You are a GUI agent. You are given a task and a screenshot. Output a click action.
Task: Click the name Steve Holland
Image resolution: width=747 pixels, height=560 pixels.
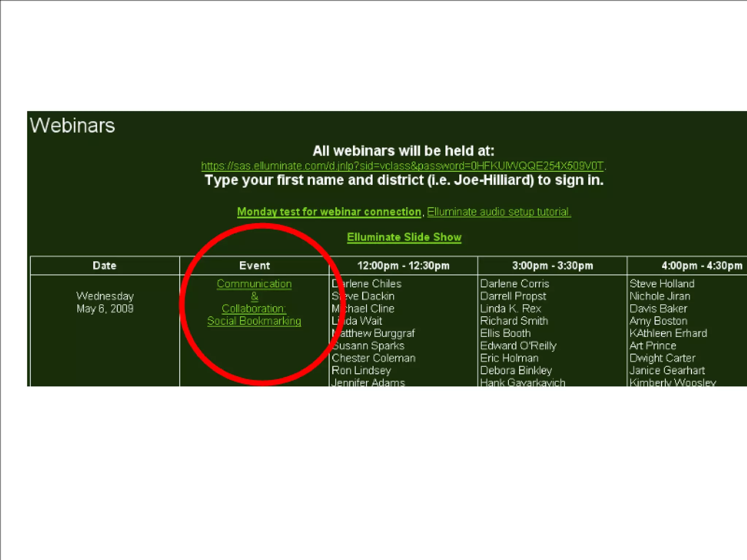pyautogui.click(x=662, y=284)
